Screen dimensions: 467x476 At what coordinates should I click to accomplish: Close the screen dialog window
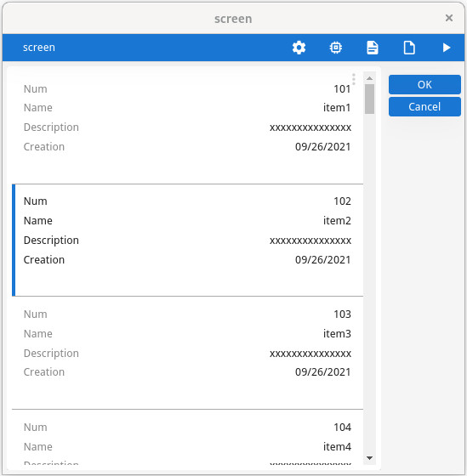tap(449, 18)
